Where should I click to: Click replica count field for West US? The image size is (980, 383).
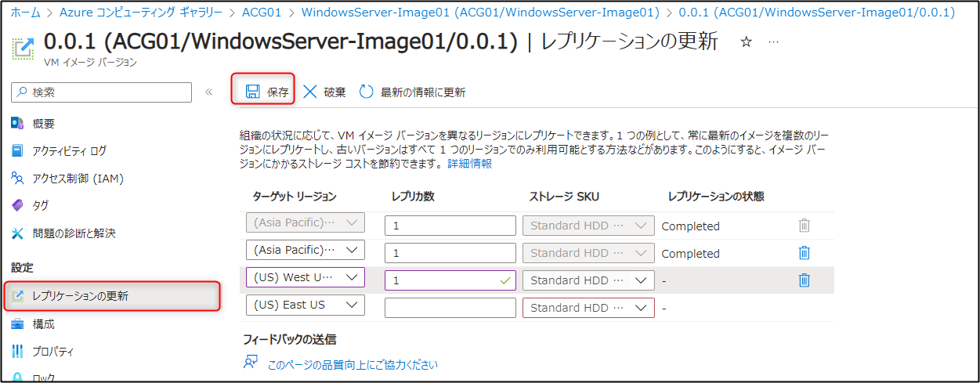coord(450,280)
